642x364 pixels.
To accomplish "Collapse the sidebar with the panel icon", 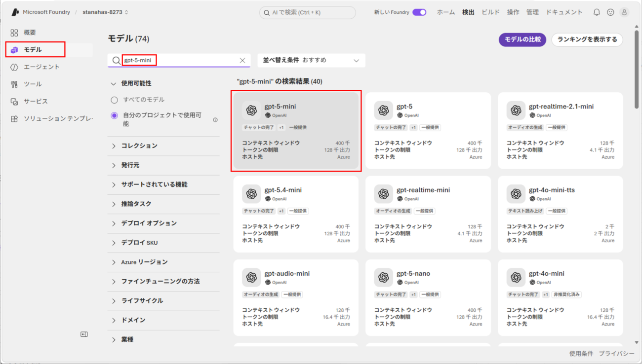I will 84,334.
